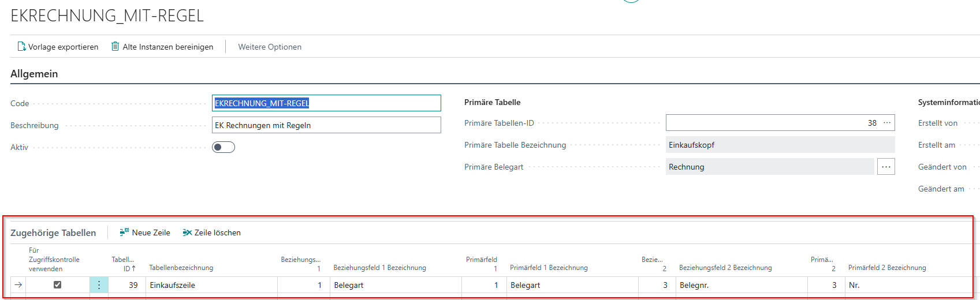Open the Primäre Tabellen-ID lookup ellipsis
Viewport: 980px width, 300px height.
point(887,123)
